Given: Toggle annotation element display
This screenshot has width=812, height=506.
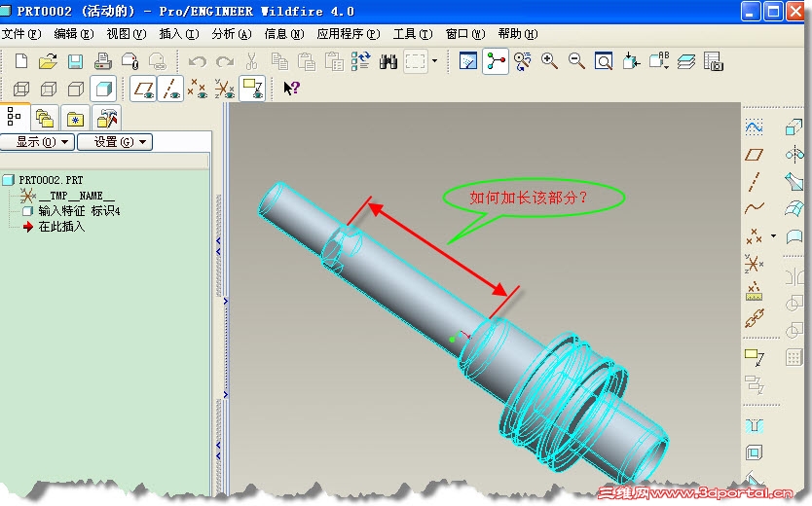Looking at the screenshot, I should tap(252, 89).
